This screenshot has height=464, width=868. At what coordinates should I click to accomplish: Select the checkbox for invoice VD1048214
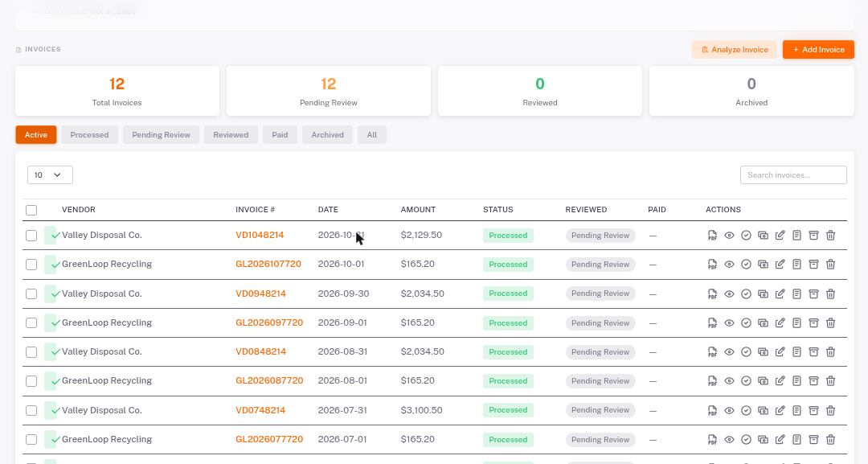(31, 236)
